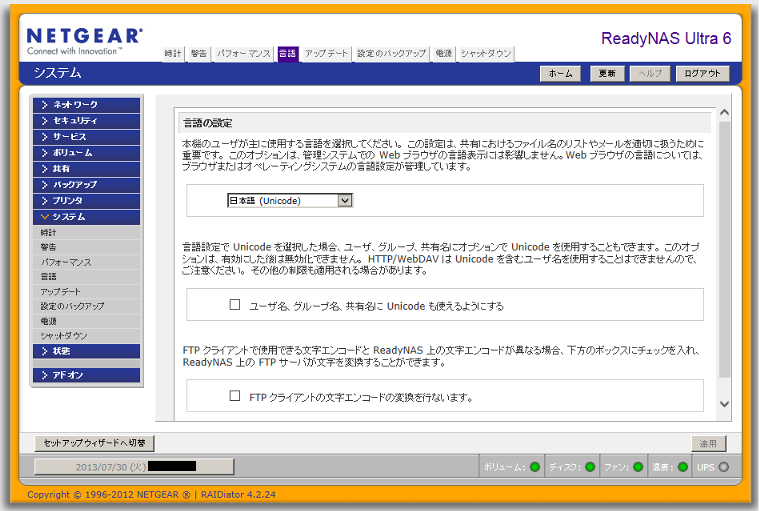The width and height of the screenshot is (761, 511).
Task: Enable FTP client character encoding conversion
Action: tap(235, 396)
